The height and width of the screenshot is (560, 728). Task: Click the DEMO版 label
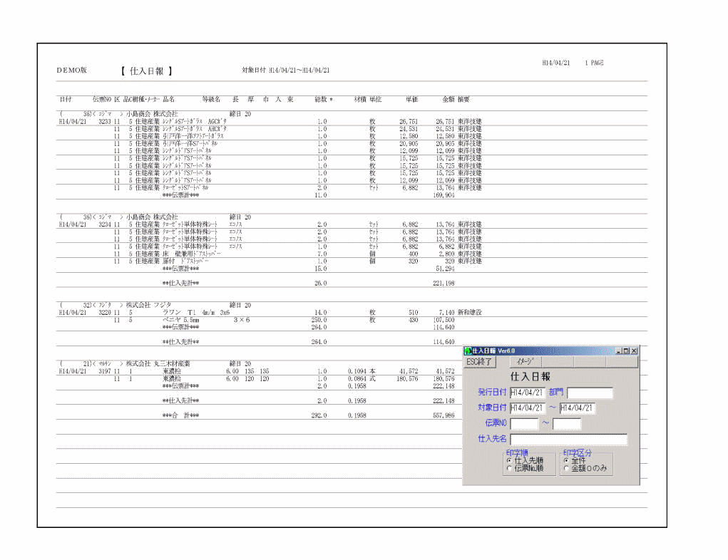click(72, 70)
